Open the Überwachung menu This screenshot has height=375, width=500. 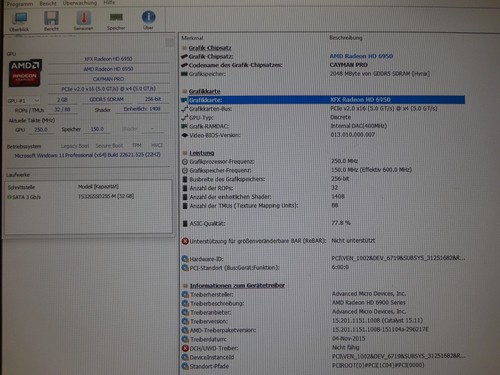(80, 3)
